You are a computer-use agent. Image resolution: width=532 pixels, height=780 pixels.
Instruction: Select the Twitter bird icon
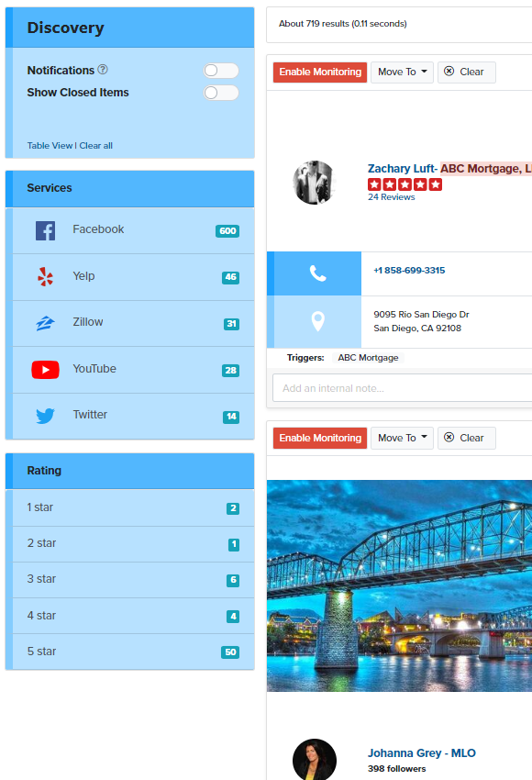pos(45,416)
